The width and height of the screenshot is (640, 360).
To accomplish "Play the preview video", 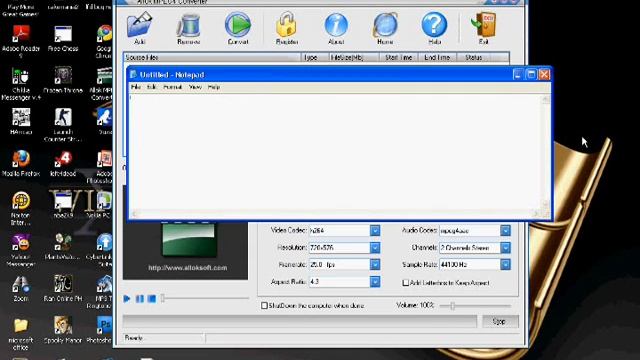I will 127,299.
